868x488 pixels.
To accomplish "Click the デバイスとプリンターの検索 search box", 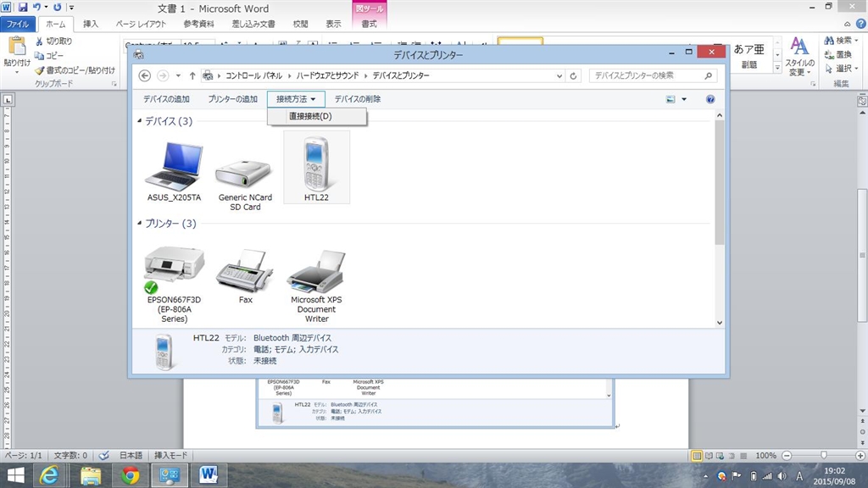I will [653, 75].
